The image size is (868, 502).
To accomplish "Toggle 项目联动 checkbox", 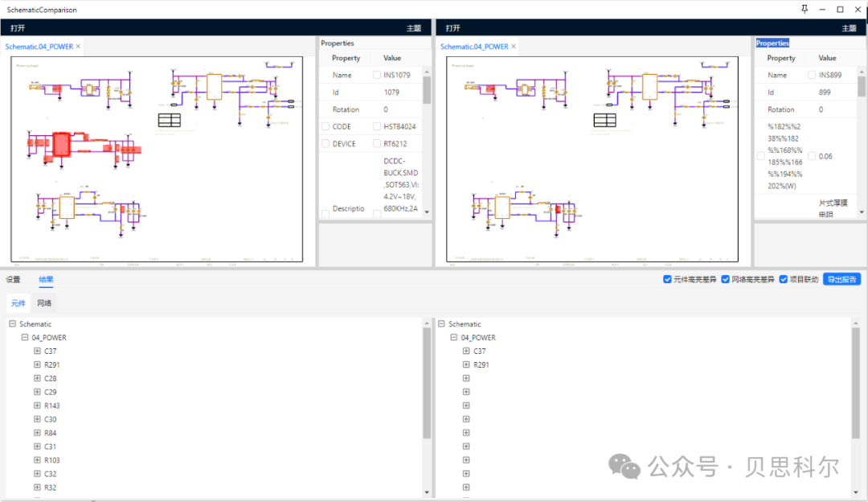I will [784, 279].
